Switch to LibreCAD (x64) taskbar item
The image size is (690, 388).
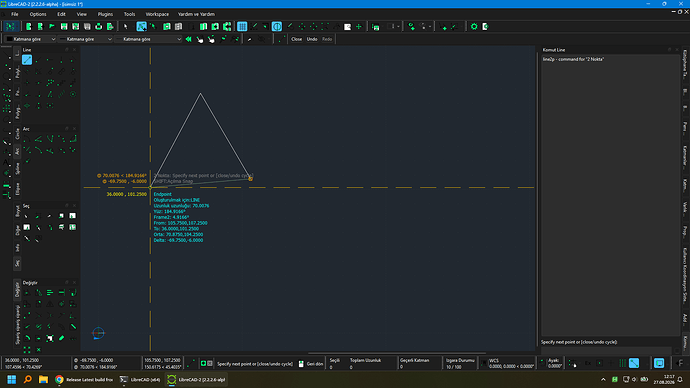tap(140, 379)
